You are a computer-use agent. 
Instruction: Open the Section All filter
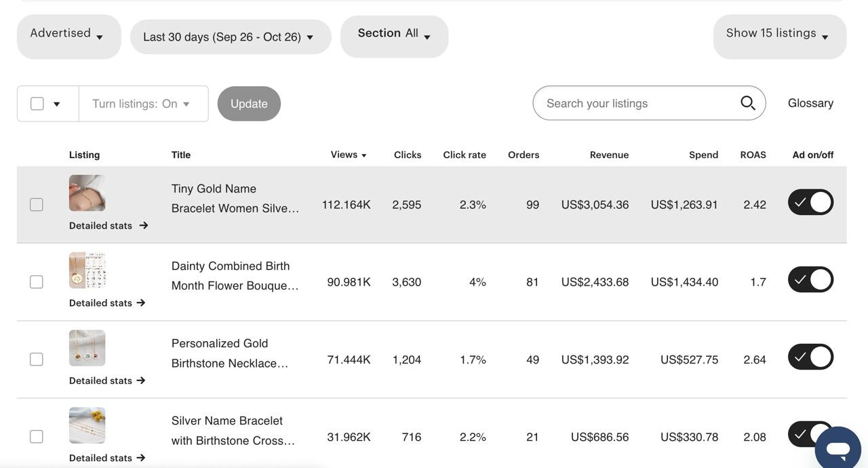point(394,35)
